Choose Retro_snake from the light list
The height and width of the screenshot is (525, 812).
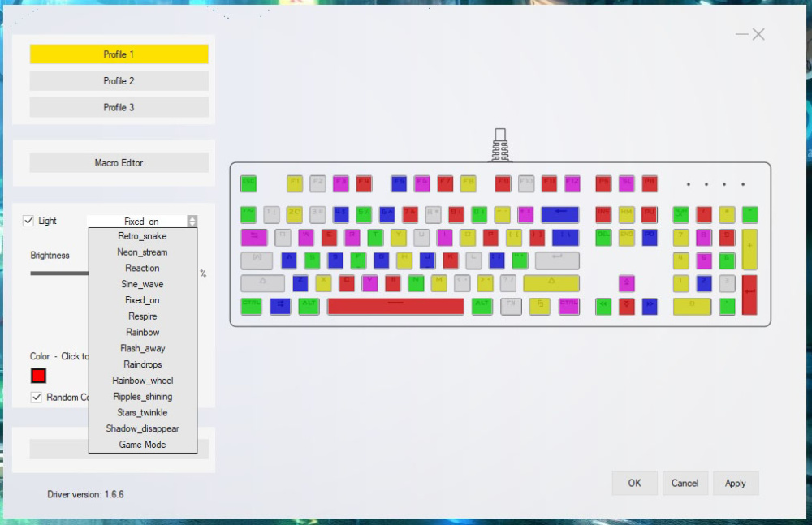[x=142, y=236]
